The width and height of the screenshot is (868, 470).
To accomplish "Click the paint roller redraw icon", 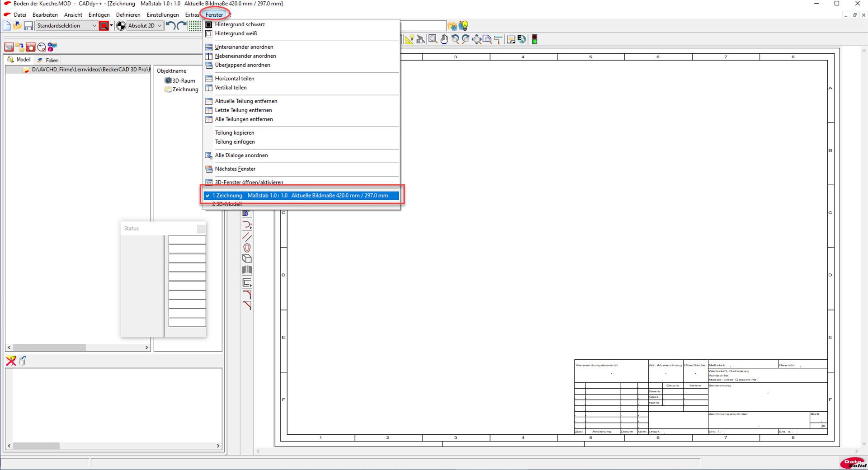I will [x=498, y=40].
